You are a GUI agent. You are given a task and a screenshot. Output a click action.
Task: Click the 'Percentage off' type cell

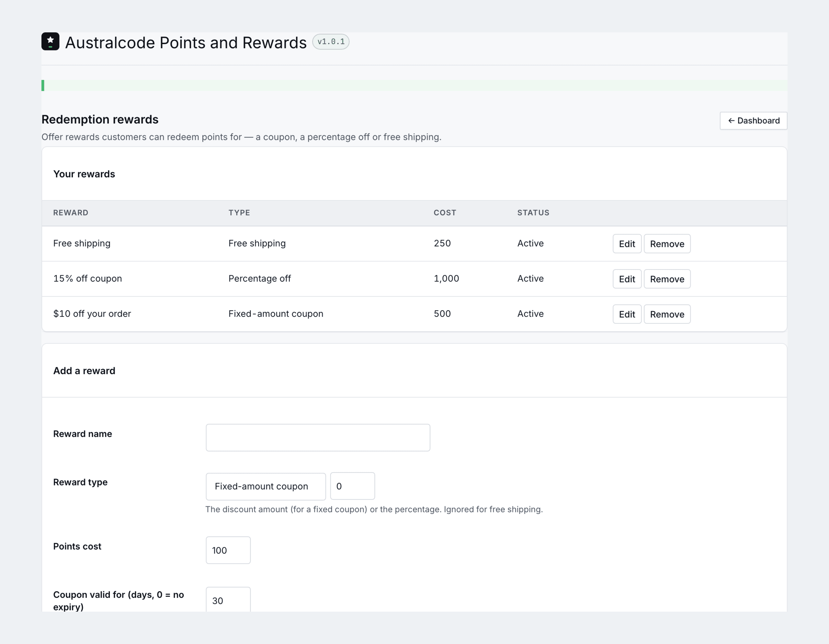coord(260,278)
